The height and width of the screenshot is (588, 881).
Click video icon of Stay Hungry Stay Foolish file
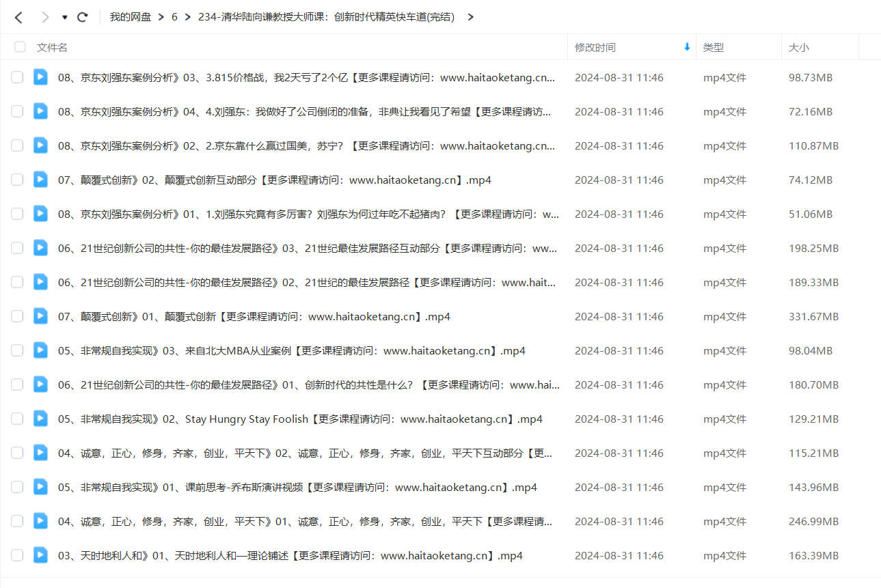[40, 418]
